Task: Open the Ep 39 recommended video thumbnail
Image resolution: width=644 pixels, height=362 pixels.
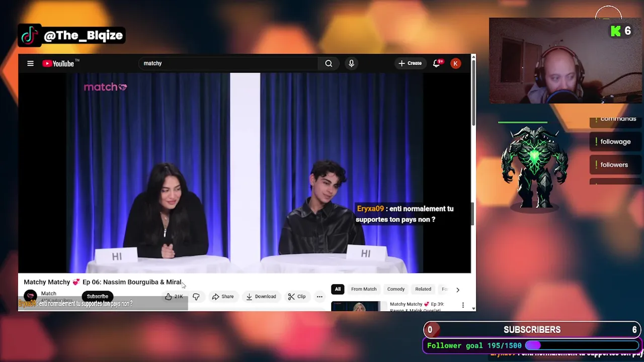Action: pyautogui.click(x=355, y=306)
